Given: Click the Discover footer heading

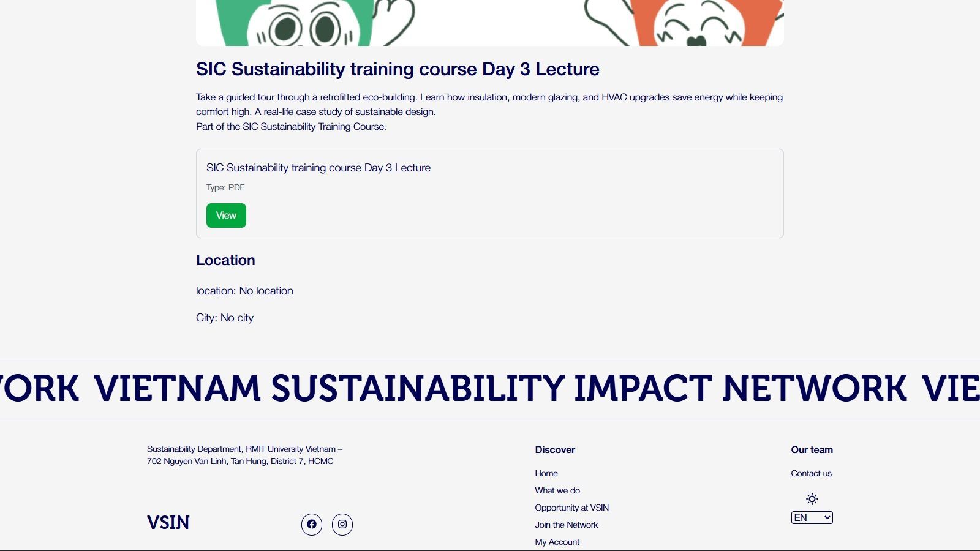Looking at the screenshot, I should click(x=555, y=449).
